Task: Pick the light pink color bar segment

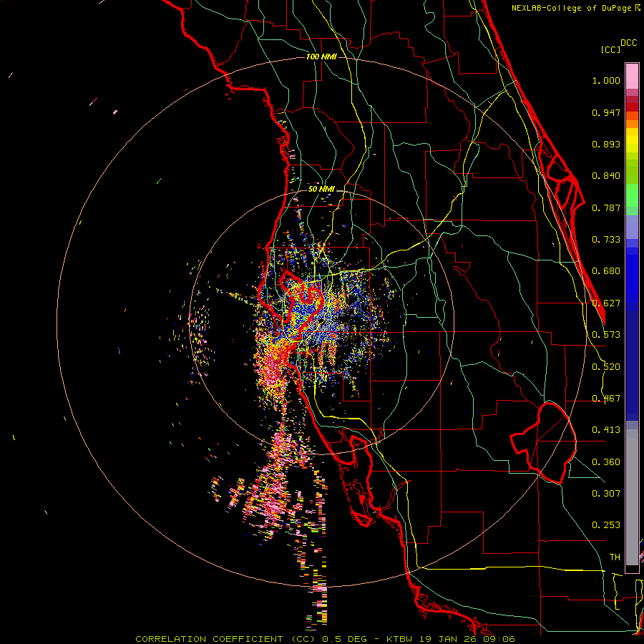Action: point(632,77)
